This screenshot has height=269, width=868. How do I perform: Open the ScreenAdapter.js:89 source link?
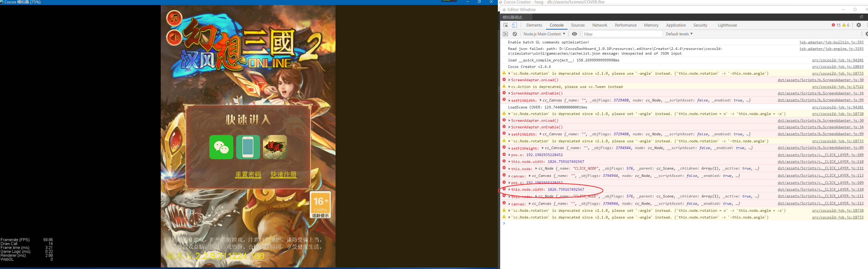(820, 148)
